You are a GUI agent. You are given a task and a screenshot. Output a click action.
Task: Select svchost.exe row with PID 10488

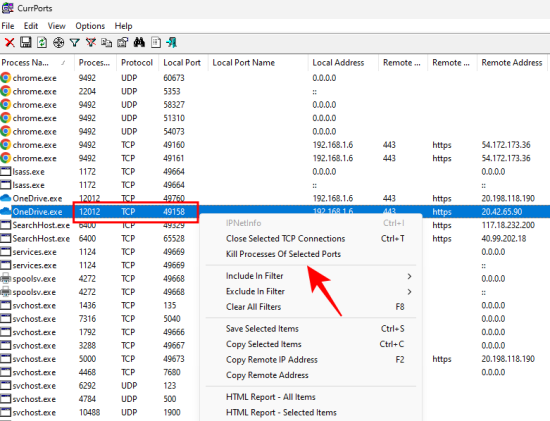pyautogui.click(x=100, y=412)
